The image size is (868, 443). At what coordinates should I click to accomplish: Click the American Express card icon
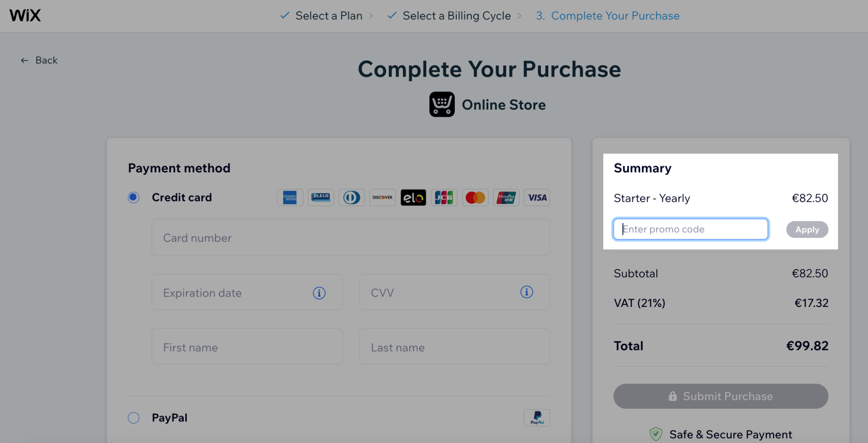pyautogui.click(x=290, y=197)
